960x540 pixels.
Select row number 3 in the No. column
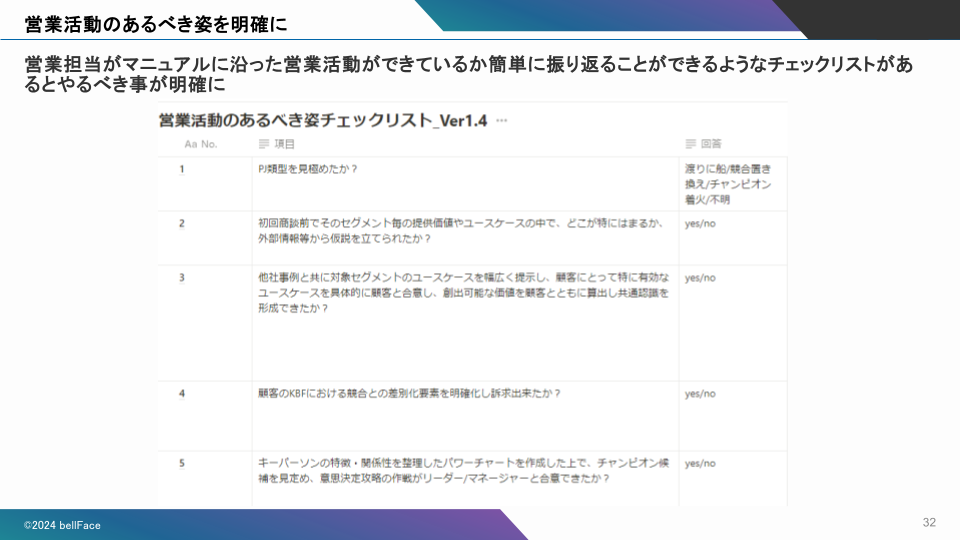(x=182, y=277)
